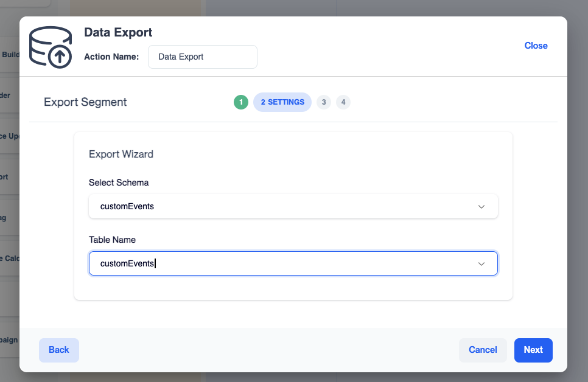Click the Export Segment heading
Image resolution: width=588 pixels, height=382 pixels.
pyautogui.click(x=85, y=102)
